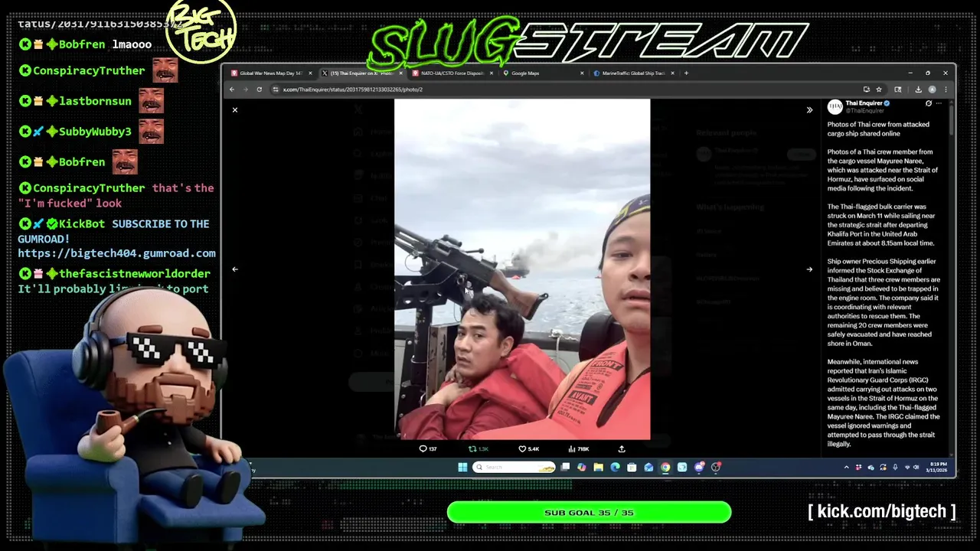Open Microsoft Store on the taskbar
This screenshot has height=551, width=980.
[632, 467]
